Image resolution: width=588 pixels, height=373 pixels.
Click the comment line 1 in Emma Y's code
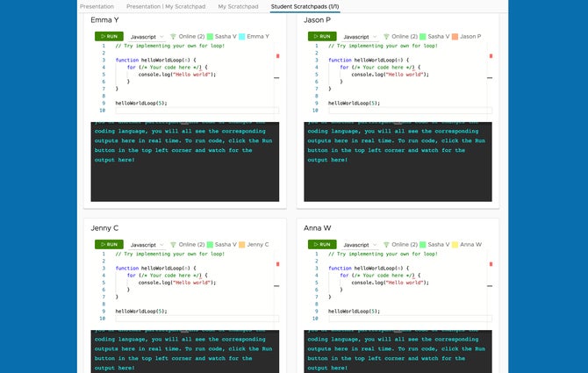point(170,46)
